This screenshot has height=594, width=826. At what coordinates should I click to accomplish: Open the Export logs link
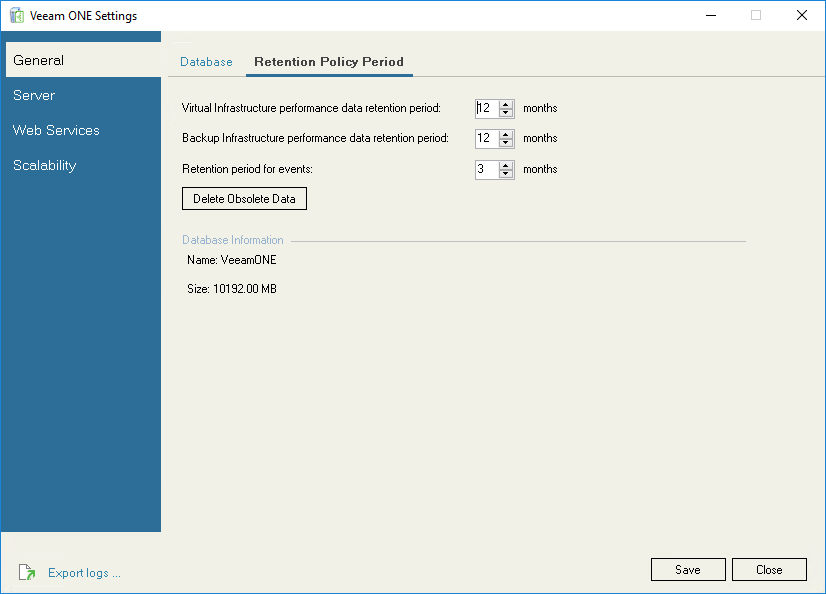point(84,572)
